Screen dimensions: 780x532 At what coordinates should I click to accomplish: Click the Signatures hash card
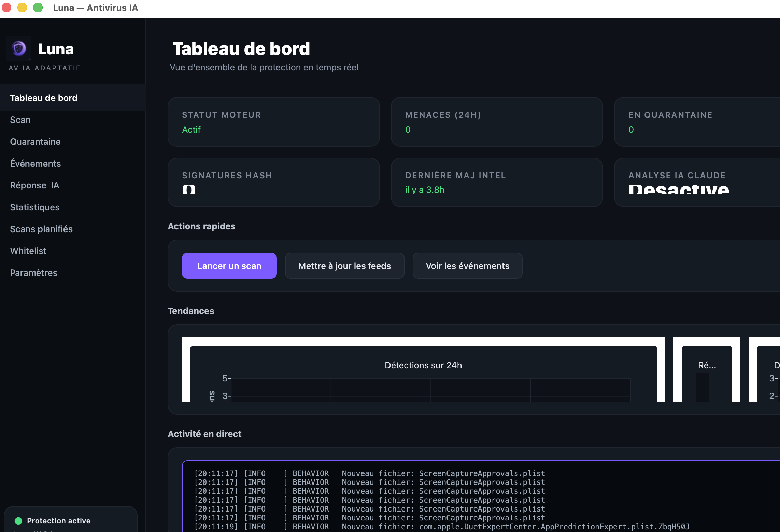pyautogui.click(x=274, y=182)
